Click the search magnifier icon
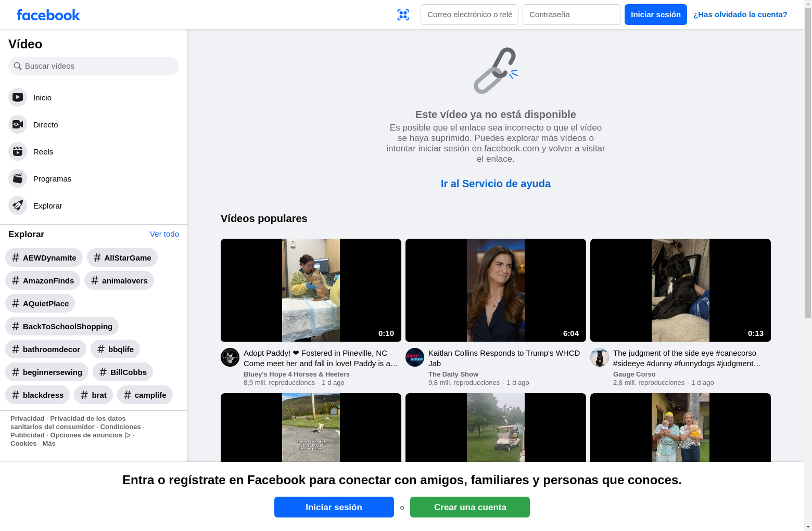The height and width of the screenshot is (531, 812). [x=18, y=66]
